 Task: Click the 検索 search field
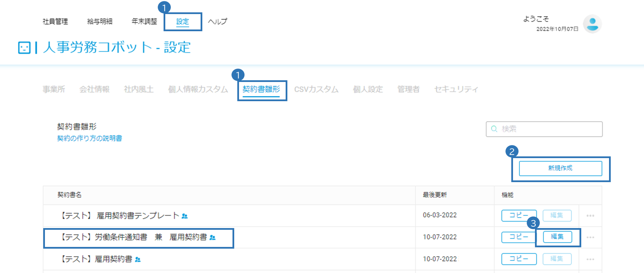point(544,129)
